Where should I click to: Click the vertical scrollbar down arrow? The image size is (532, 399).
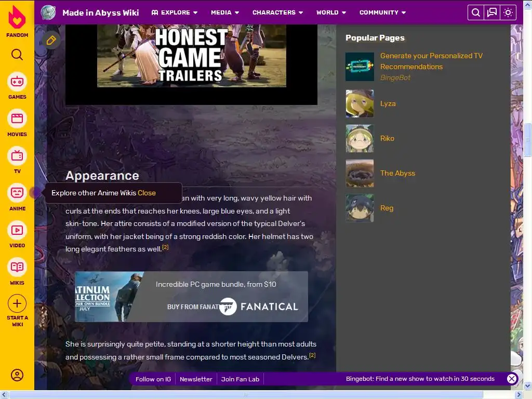(528, 386)
